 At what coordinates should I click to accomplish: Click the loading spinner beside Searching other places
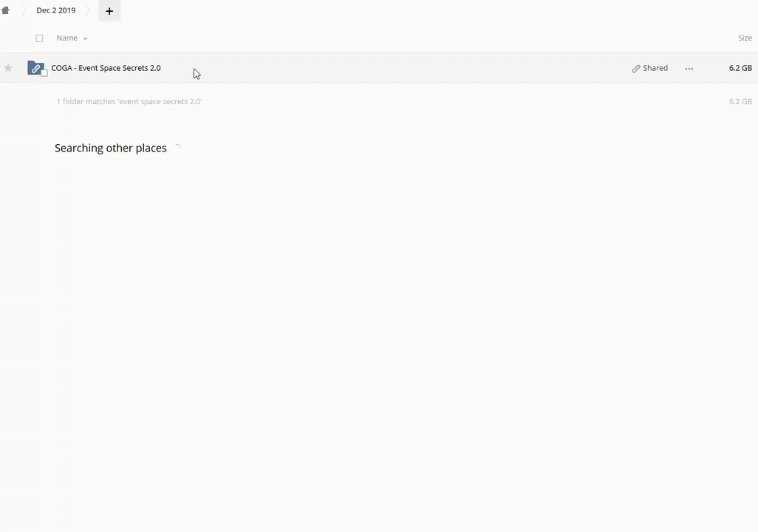[177, 149]
